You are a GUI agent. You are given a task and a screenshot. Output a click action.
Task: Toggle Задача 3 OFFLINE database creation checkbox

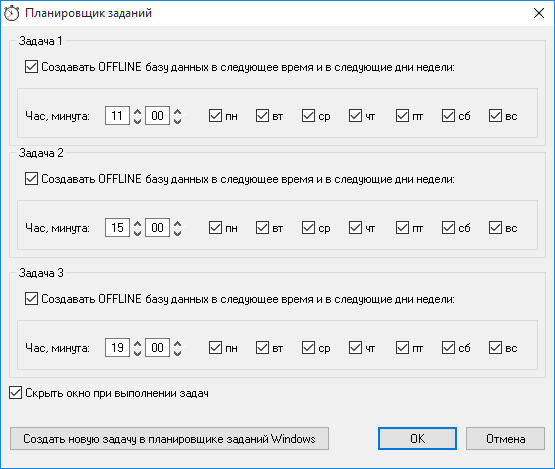[32, 298]
